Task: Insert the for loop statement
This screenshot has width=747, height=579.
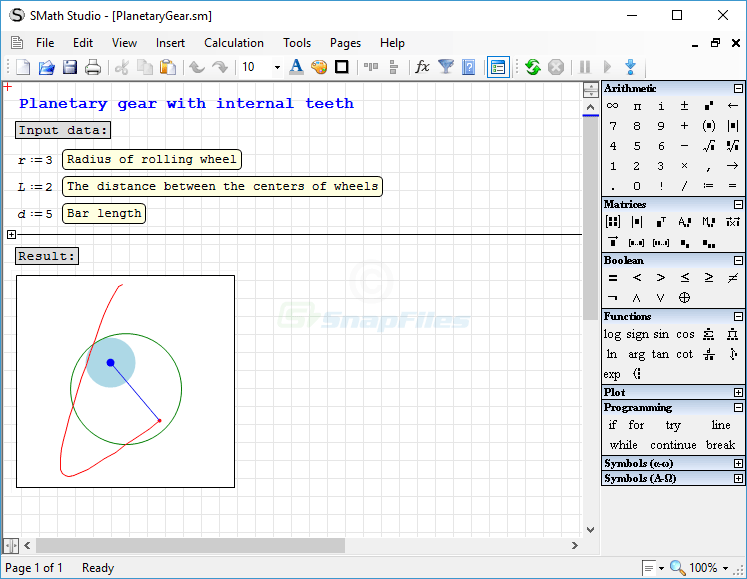Action: click(636, 425)
